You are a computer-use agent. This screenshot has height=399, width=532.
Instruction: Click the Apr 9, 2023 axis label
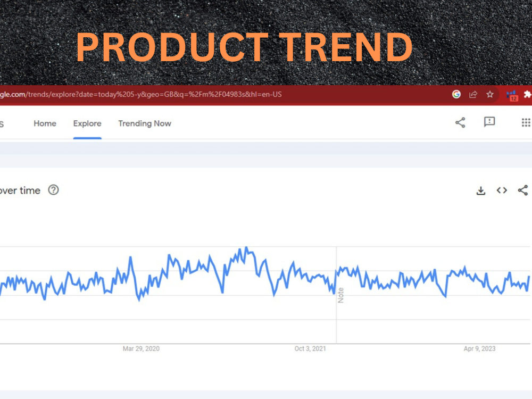pyautogui.click(x=479, y=349)
